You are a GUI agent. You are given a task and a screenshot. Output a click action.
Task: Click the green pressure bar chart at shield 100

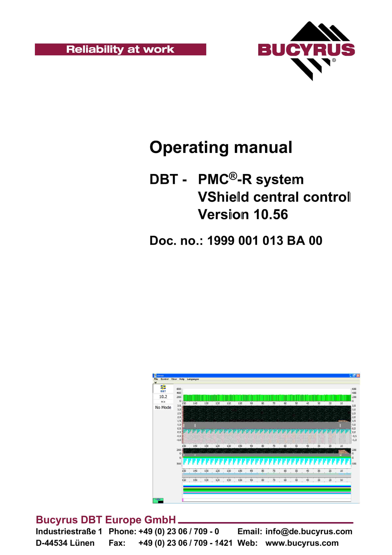coord(240,398)
